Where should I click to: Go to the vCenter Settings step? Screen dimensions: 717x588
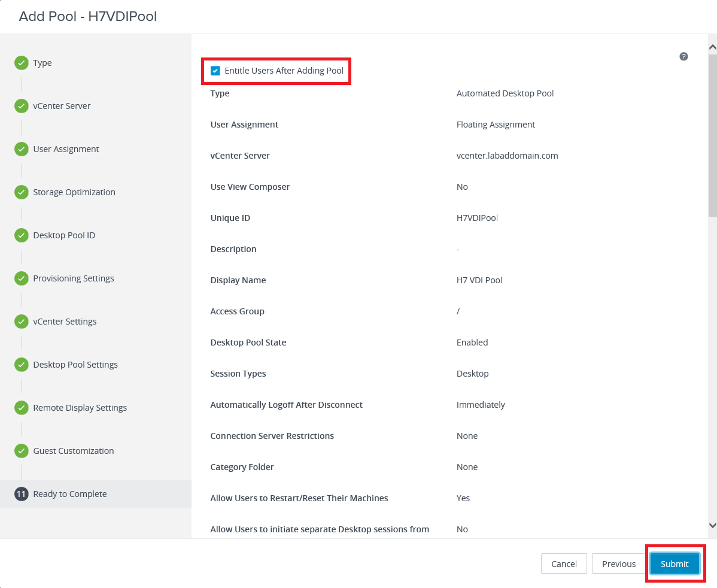65,322
